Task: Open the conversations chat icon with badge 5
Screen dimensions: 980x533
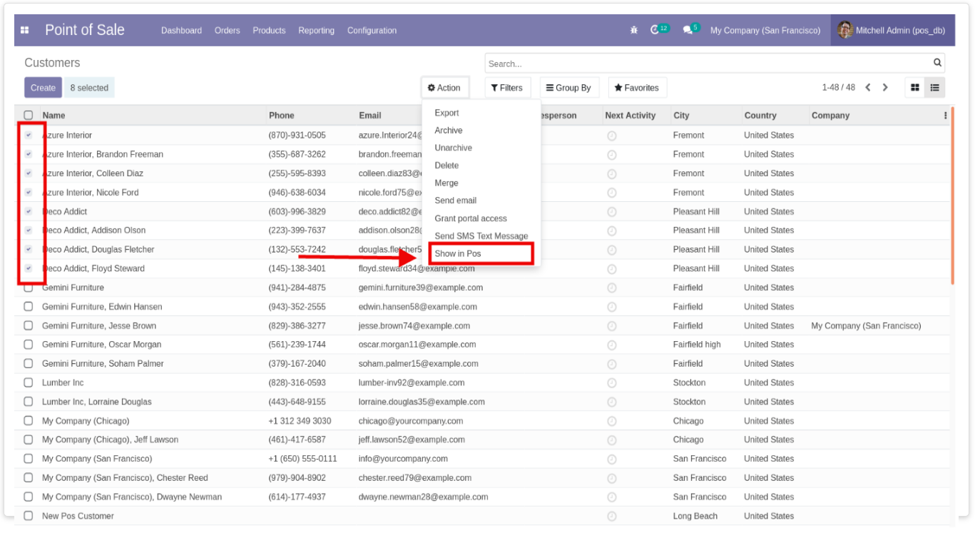Action: [x=688, y=30]
